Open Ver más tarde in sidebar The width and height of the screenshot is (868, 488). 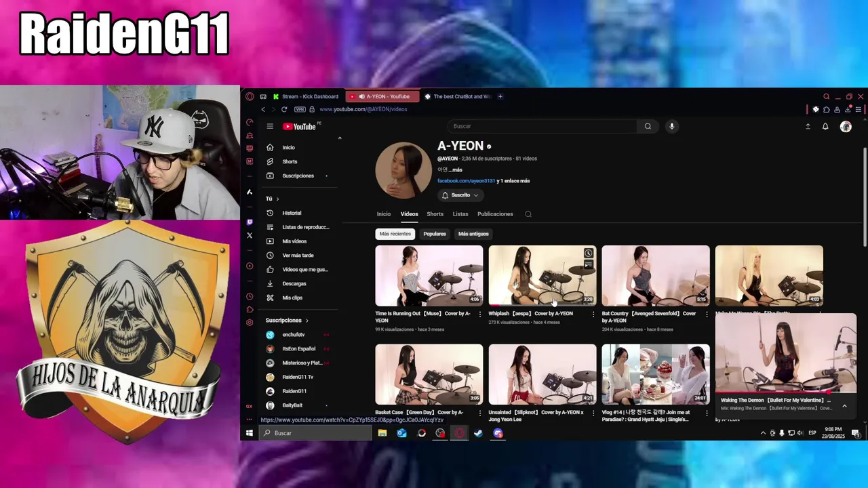(x=298, y=256)
